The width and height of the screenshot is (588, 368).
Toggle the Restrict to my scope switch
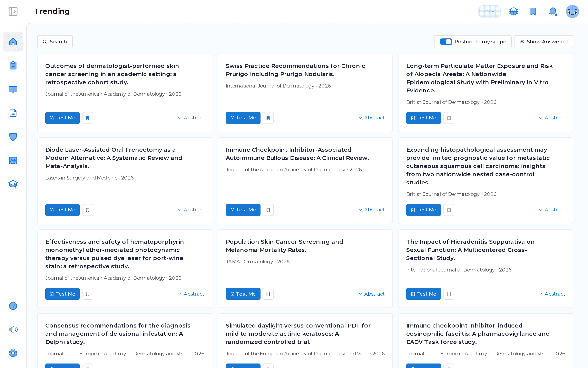tap(446, 42)
